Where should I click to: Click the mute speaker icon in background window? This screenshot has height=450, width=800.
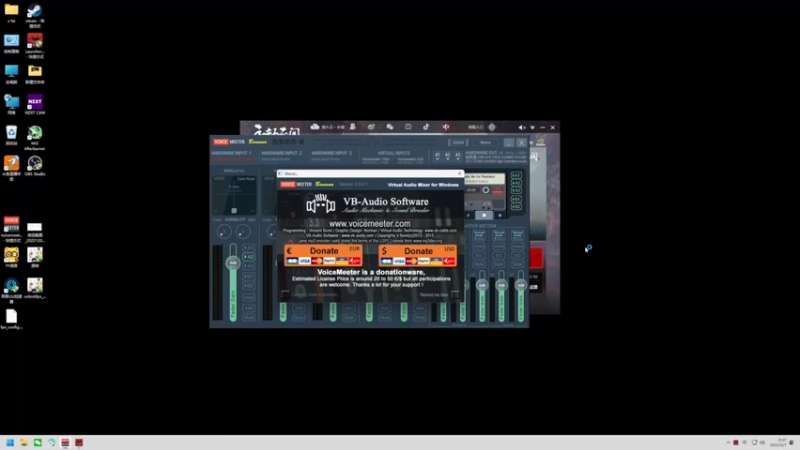click(521, 128)
